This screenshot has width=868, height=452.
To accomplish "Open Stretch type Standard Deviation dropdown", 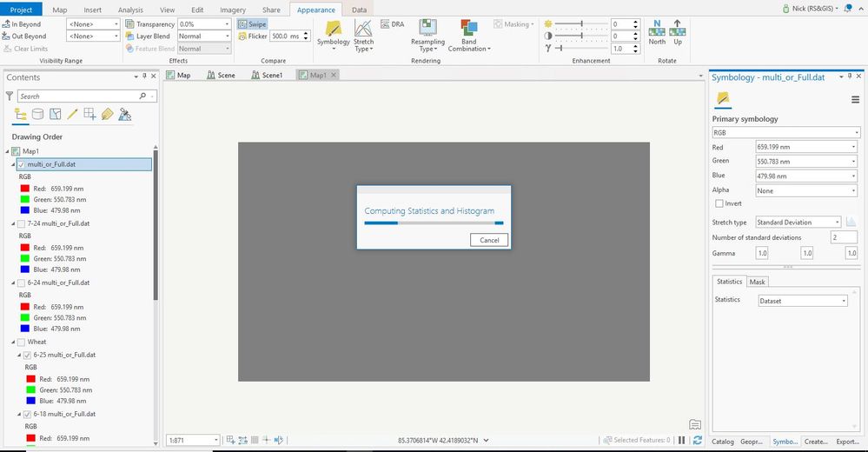I will click(x=798, y=223).
